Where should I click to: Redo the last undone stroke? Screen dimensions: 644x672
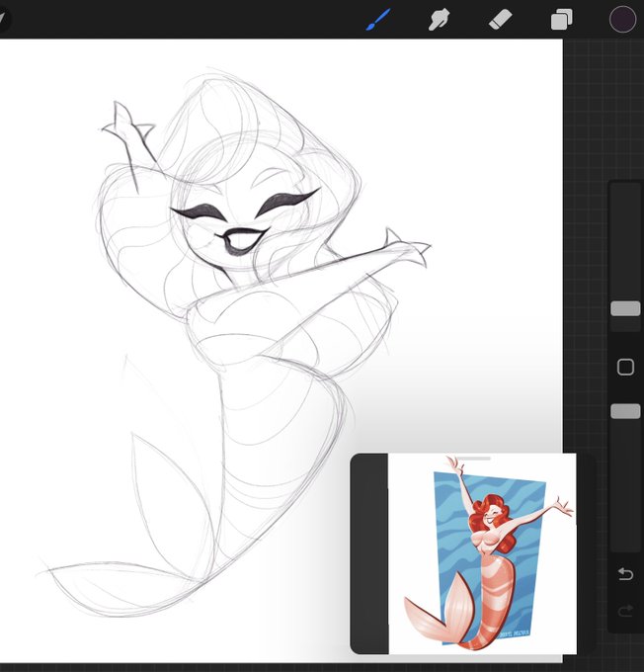pyautogui.click(x=625, y=611)
